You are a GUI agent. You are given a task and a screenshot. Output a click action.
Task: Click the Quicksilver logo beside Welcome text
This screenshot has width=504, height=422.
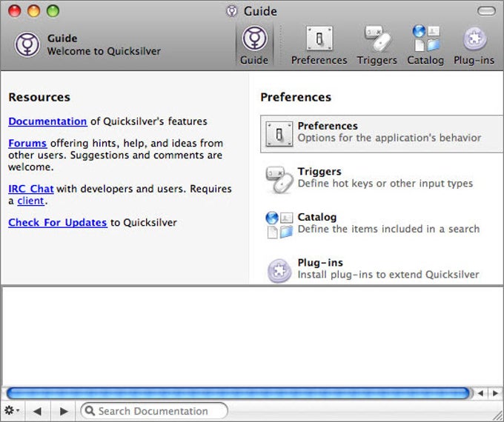click(27, 44)
